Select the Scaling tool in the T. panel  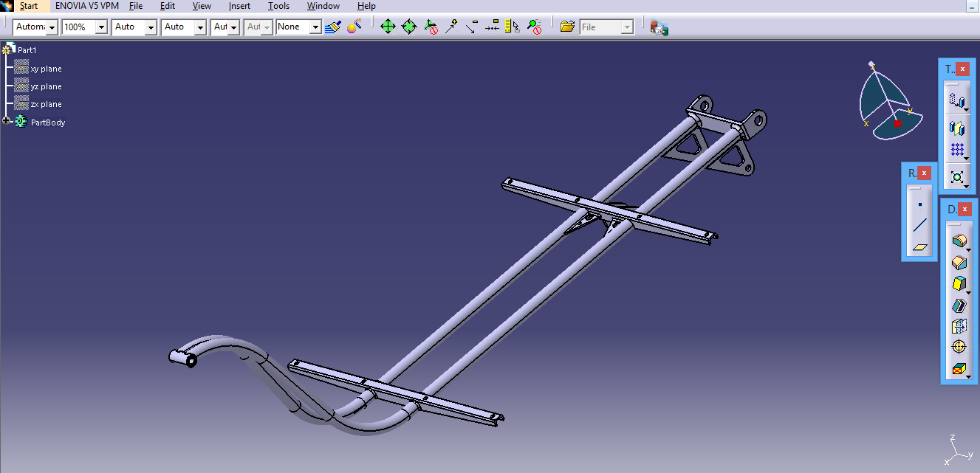click(957, 177)
